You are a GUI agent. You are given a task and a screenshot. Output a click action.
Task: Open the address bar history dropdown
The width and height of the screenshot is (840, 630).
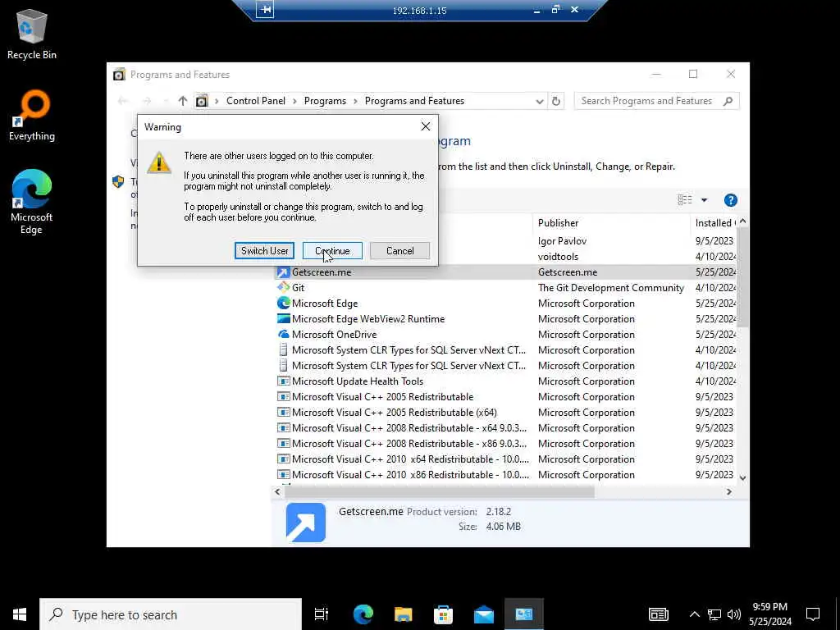(540, 101)
